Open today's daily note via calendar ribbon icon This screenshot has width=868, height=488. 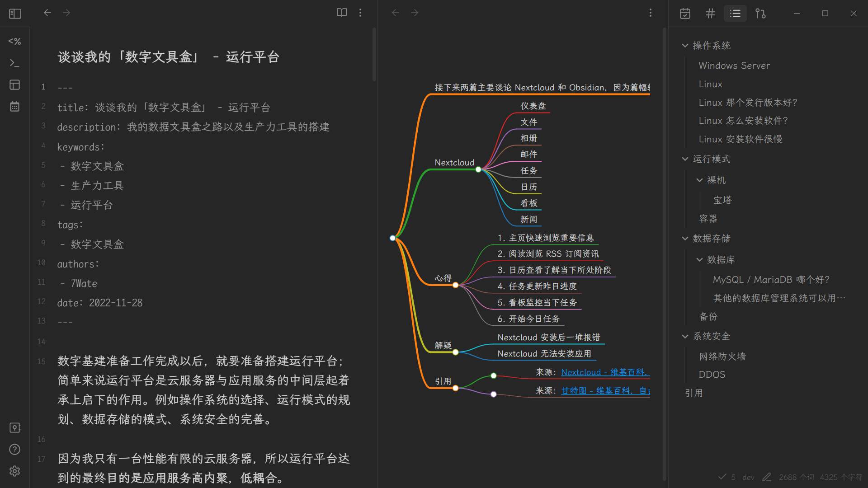(x=15, y=107)
